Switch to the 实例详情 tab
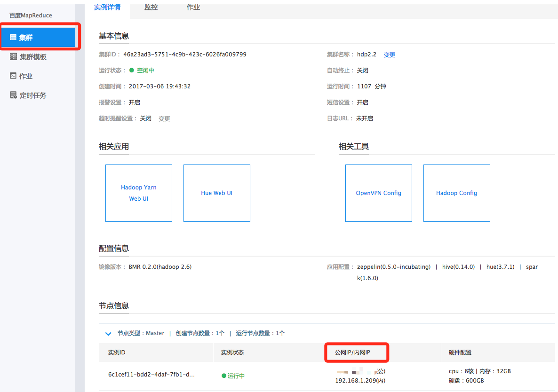 tap(107, 7)
